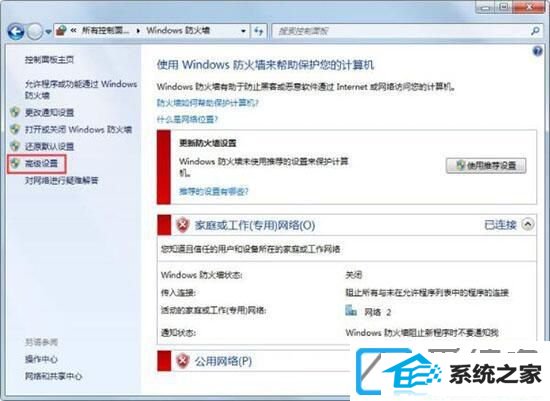This screenshot has width=550, height=401.
Task: Expand the address bar history dropdown
Action: coord(243,31)
